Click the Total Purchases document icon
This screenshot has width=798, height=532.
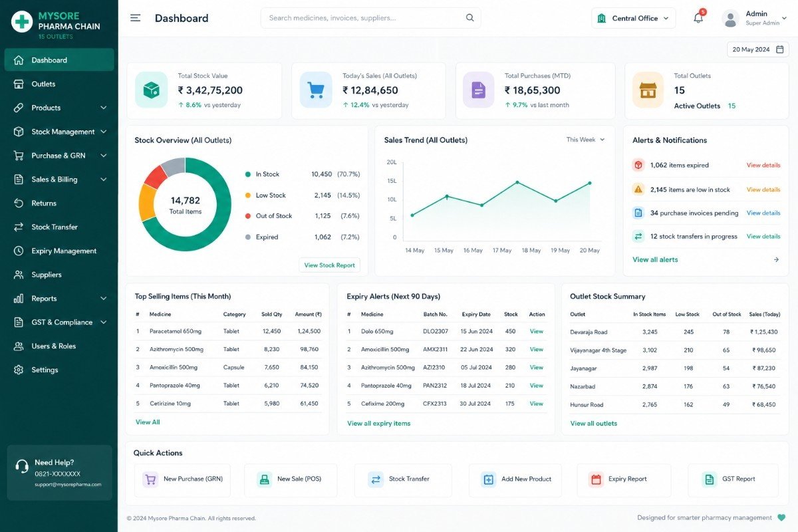pyautogui.click(x=479, y=90)
